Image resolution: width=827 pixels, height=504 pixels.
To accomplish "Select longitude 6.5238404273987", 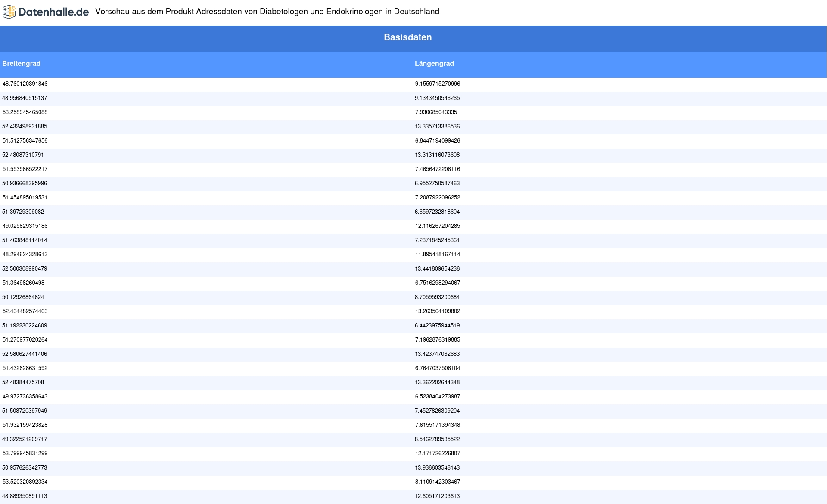I will 437,397.
